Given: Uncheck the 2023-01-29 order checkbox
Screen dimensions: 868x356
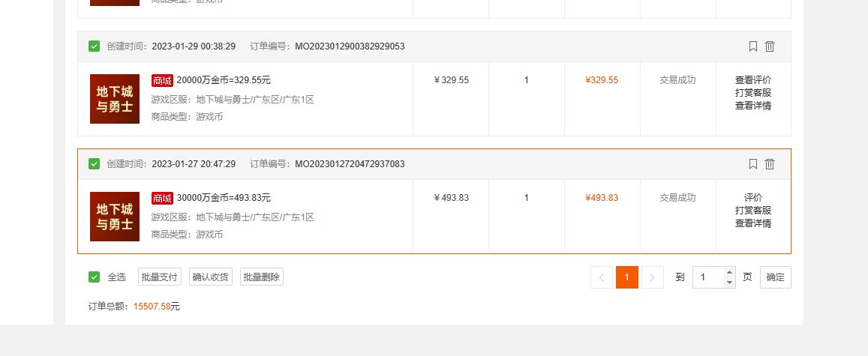Looking at the screenshot, I should tap(94, 46).
